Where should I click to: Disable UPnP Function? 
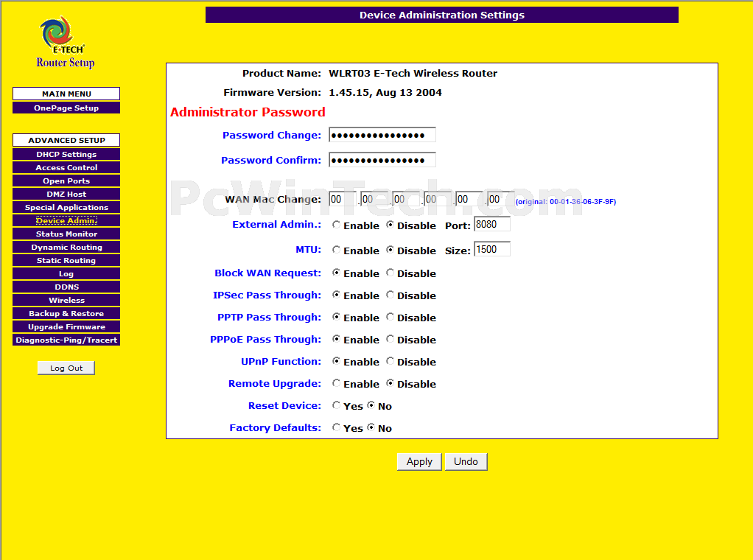[390, 361]
